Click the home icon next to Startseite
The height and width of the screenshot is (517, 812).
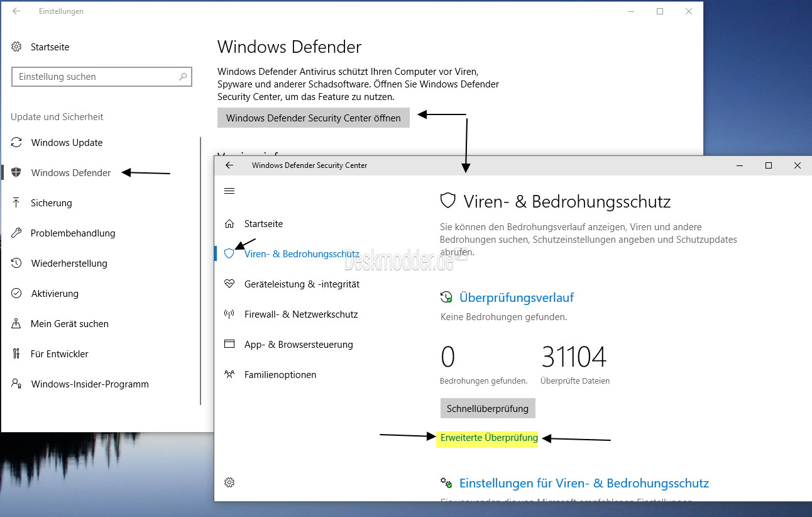pyautogui.click(x=229, y=224)
